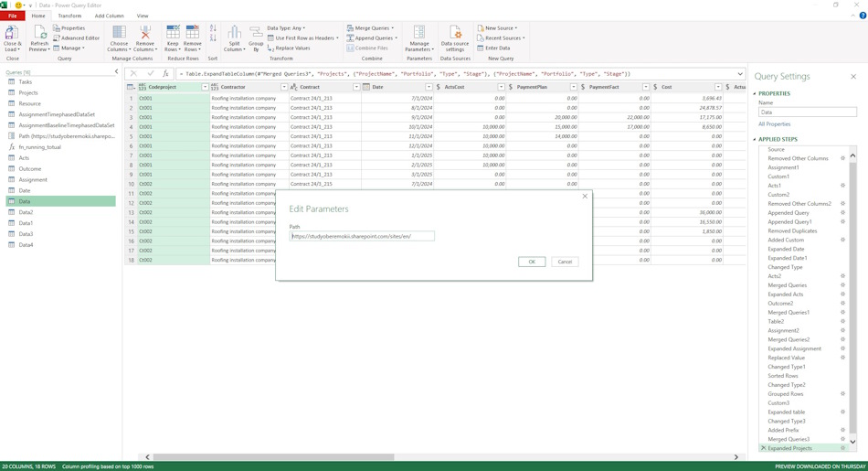Click the Keep Rows icon
868x471 pixels.
173,32
